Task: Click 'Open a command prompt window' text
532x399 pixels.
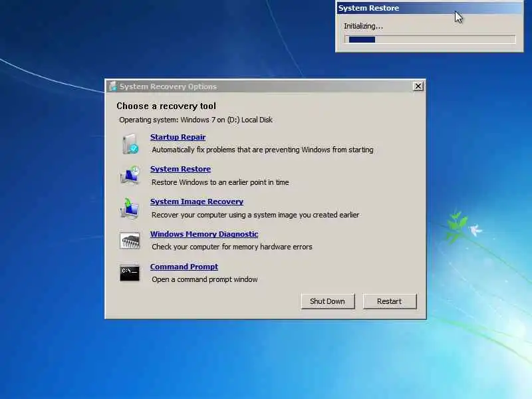Action: pos(205,279)
